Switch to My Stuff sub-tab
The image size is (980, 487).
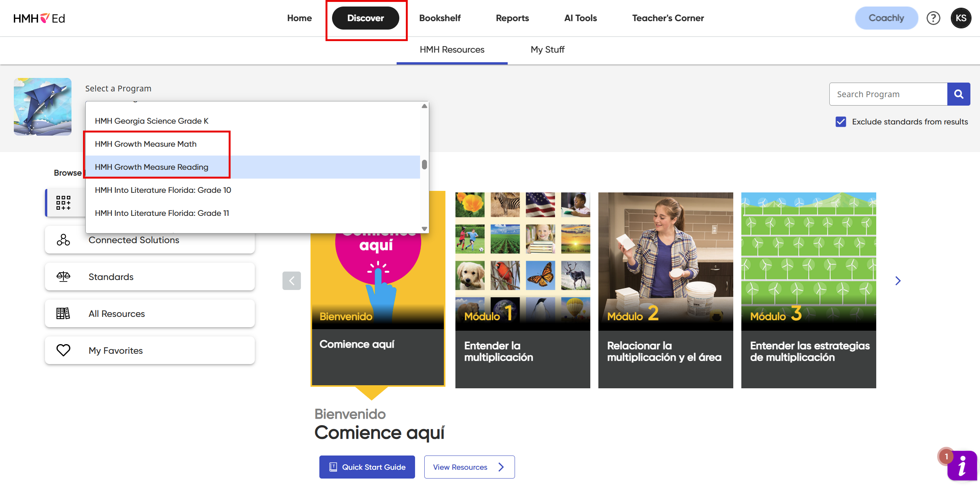click(x=547, y=50)
